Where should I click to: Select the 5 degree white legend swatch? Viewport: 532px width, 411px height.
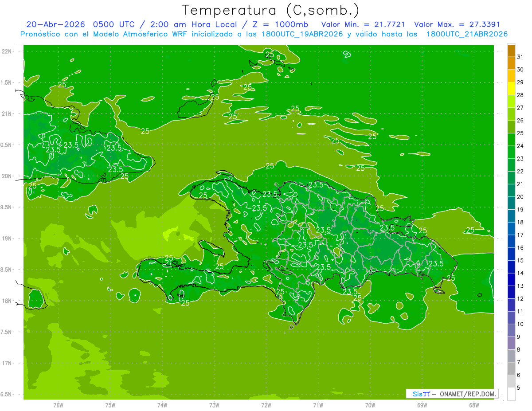[x=511, y=394]
